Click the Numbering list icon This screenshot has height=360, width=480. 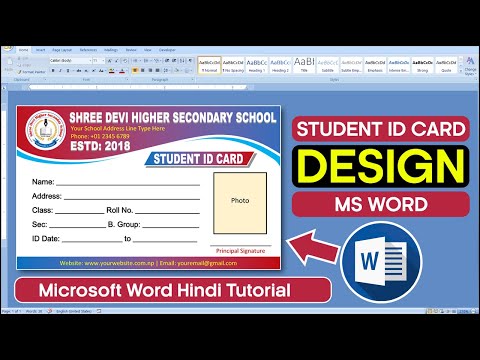(x=147, y=61)
